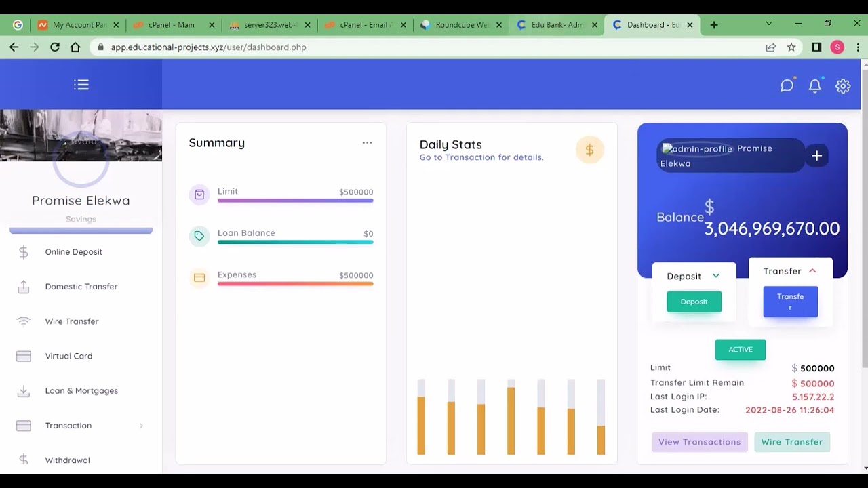Viewport: 868px width, 488px height.
Task: Click the plus icon on the balance card
Action: tap(817, 156)
